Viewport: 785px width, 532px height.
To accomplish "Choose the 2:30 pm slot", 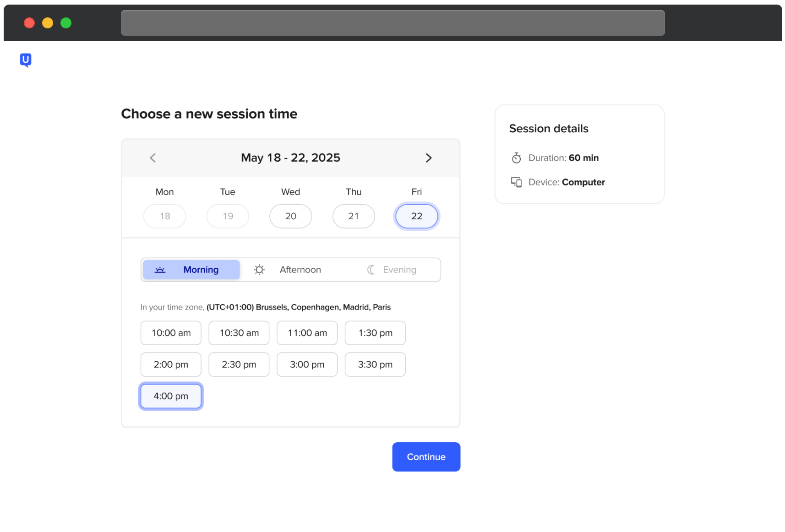I will click(x=239, y=364).
